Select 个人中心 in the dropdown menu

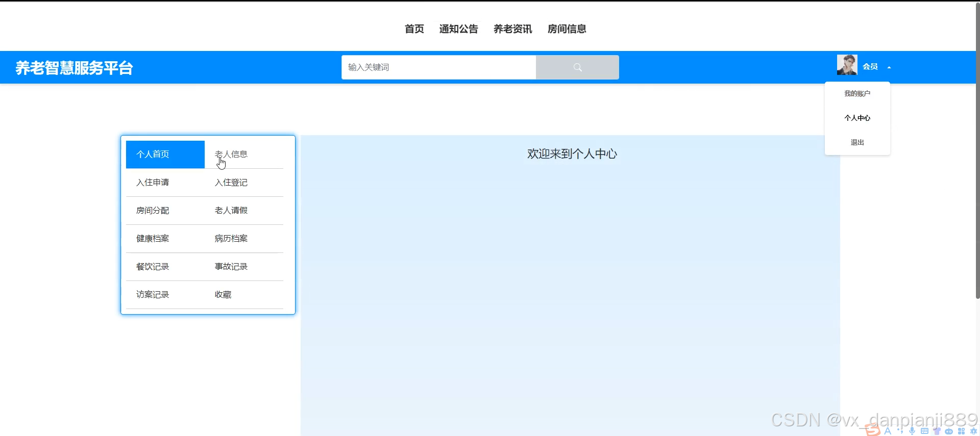[x=857, y=118]
